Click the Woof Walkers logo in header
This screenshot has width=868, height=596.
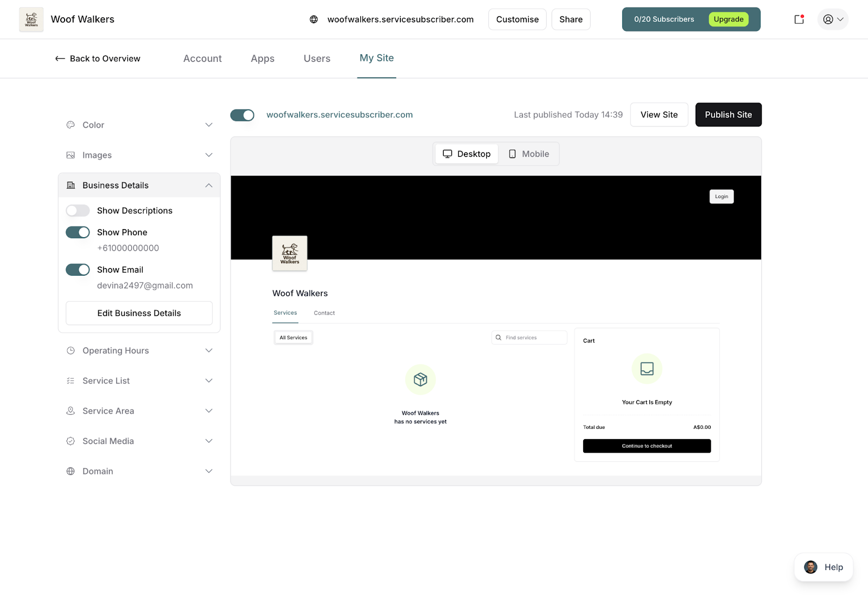31,20
